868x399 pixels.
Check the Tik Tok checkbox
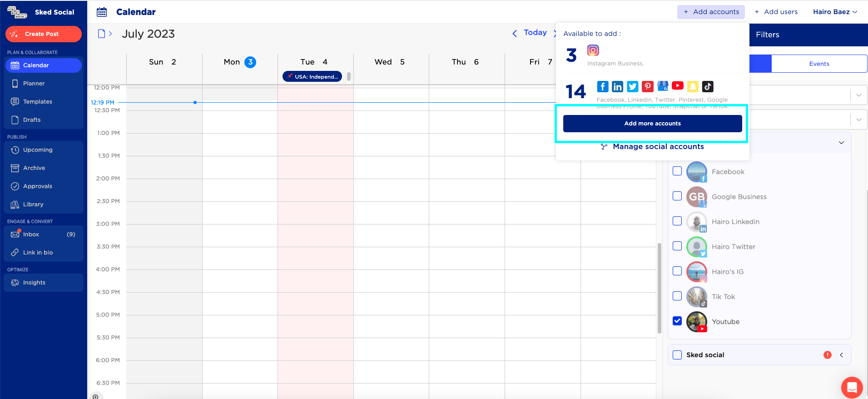(x=677, y=296)
